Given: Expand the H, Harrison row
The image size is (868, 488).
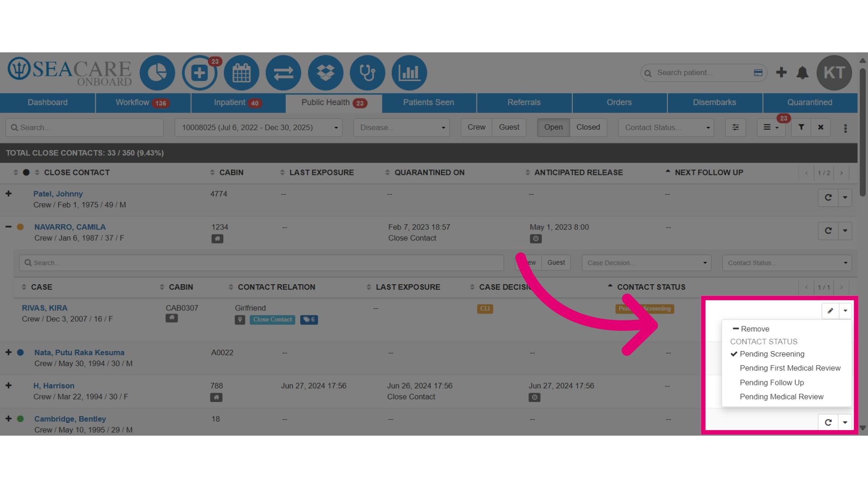Looking at the screenshot, I should 9,385.
